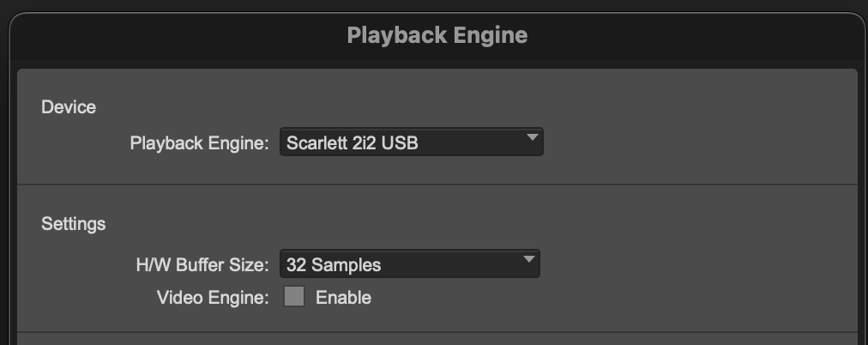Click the divider below Video Engine row
868x345 pixels.
437,332
